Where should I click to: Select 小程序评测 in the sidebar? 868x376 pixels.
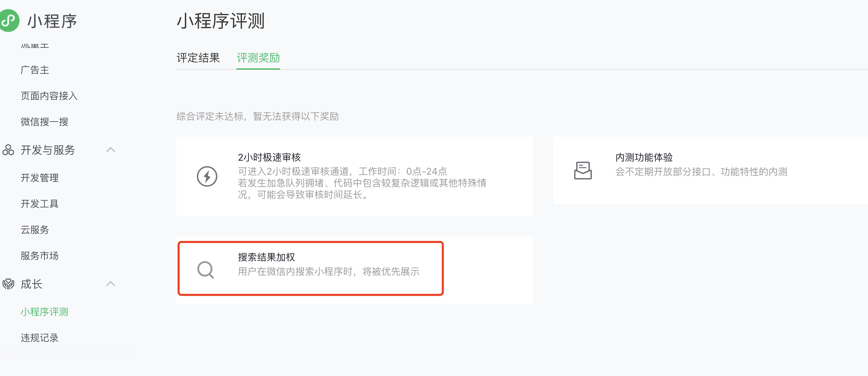coord(44,312)
